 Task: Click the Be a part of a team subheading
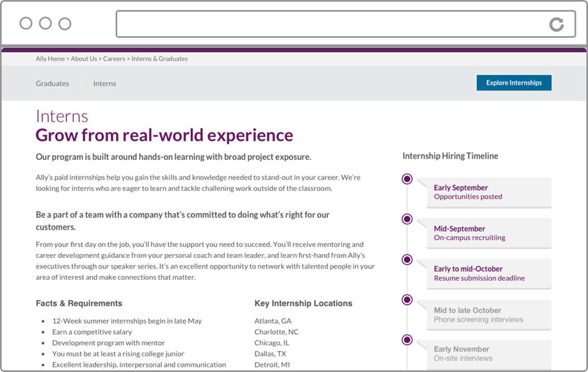tap(183, 221)
